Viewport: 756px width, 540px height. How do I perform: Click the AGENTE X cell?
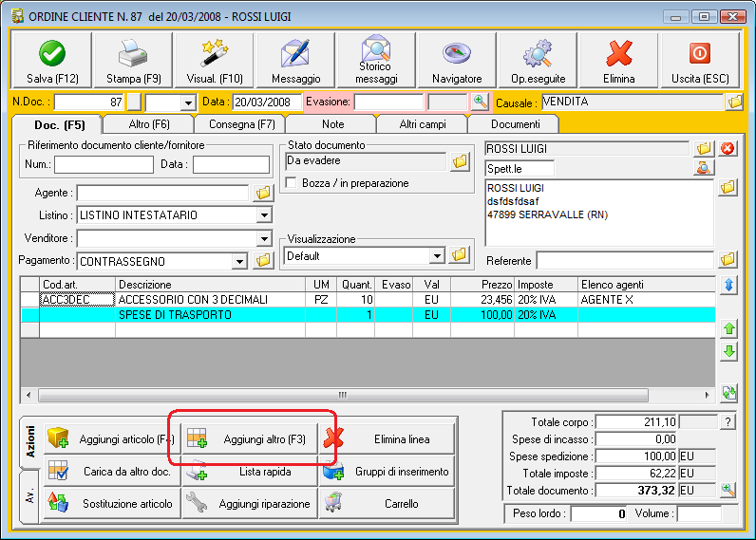tap(646, 300)
